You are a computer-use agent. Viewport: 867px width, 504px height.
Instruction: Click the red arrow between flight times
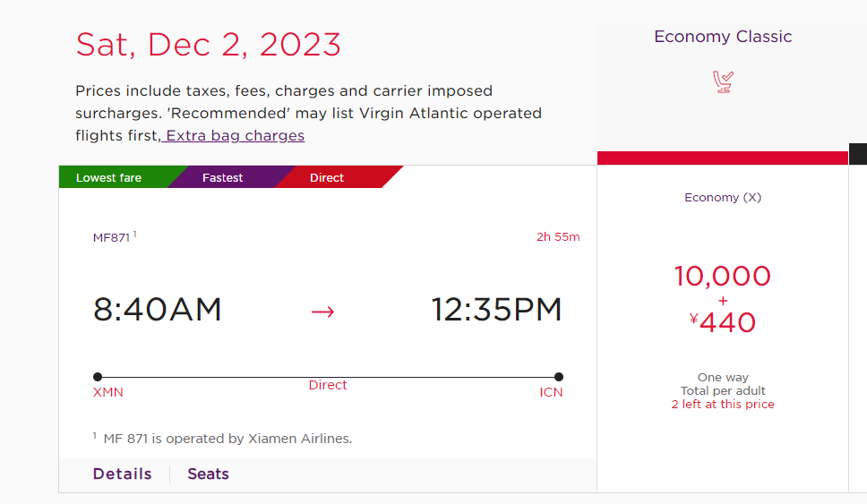323,312
